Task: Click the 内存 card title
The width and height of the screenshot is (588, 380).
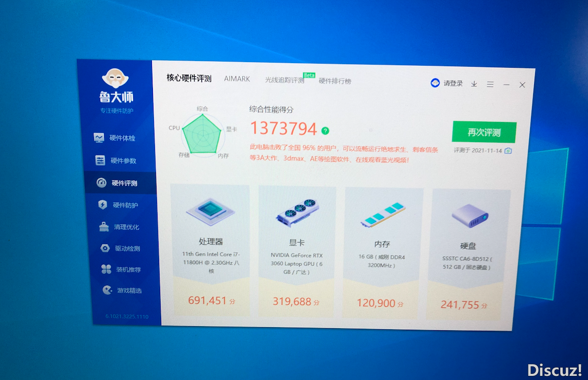Action: point(382,244)
